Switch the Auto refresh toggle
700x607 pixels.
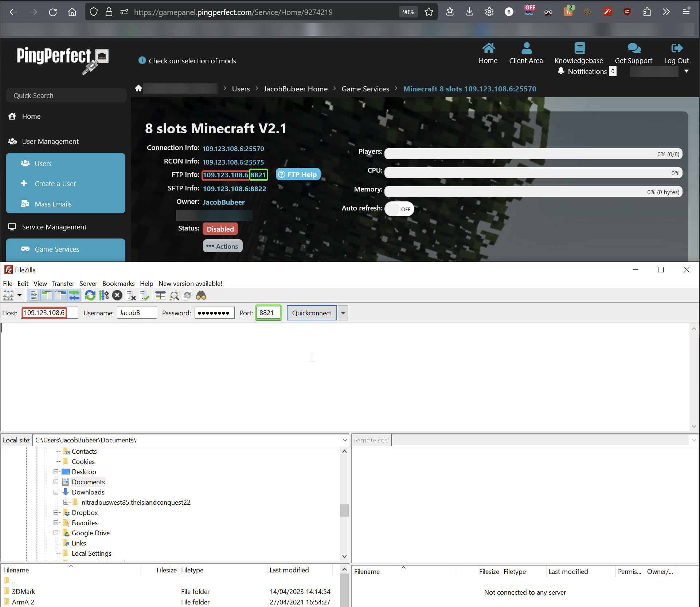pos(399,209)
